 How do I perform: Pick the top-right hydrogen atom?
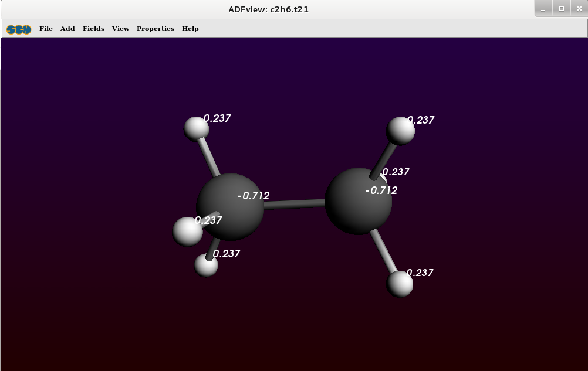(x=401, y=130)
